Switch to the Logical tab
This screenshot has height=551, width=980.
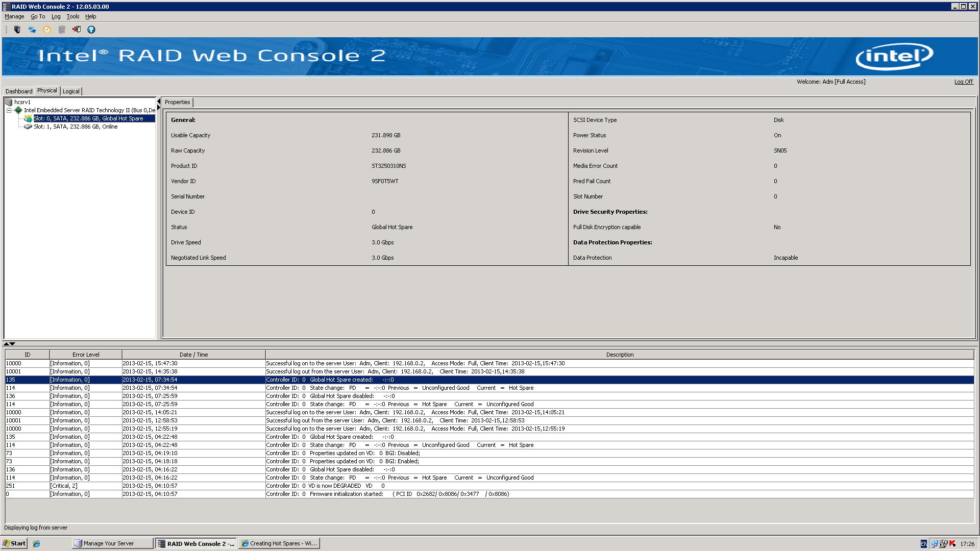(x=71, y=91)
